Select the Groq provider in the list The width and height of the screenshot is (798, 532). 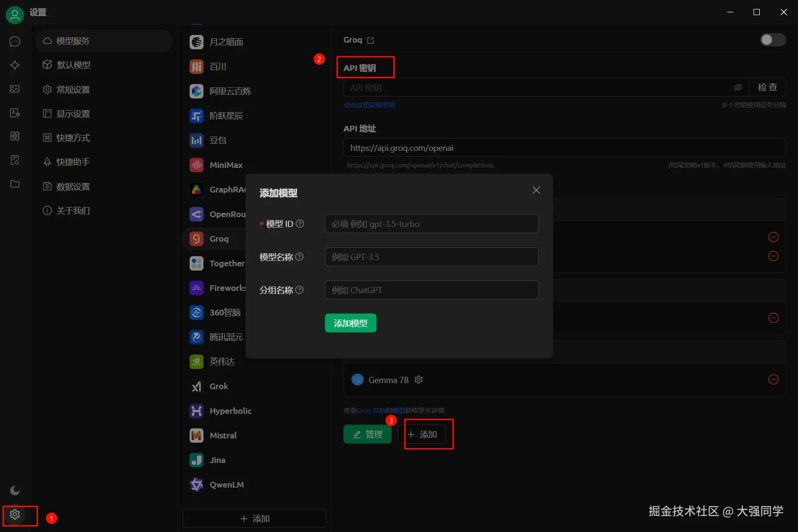point(214,239)
